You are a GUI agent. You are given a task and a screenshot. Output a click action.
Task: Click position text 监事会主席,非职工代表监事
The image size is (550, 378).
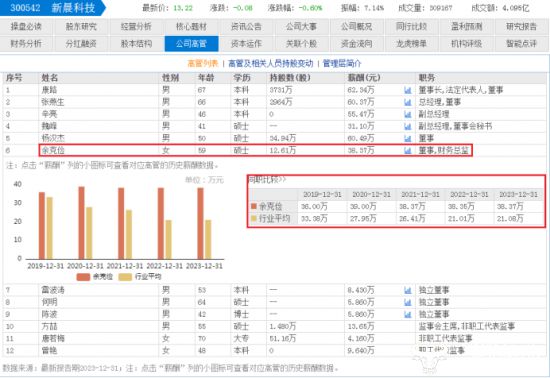coord(467,326)
